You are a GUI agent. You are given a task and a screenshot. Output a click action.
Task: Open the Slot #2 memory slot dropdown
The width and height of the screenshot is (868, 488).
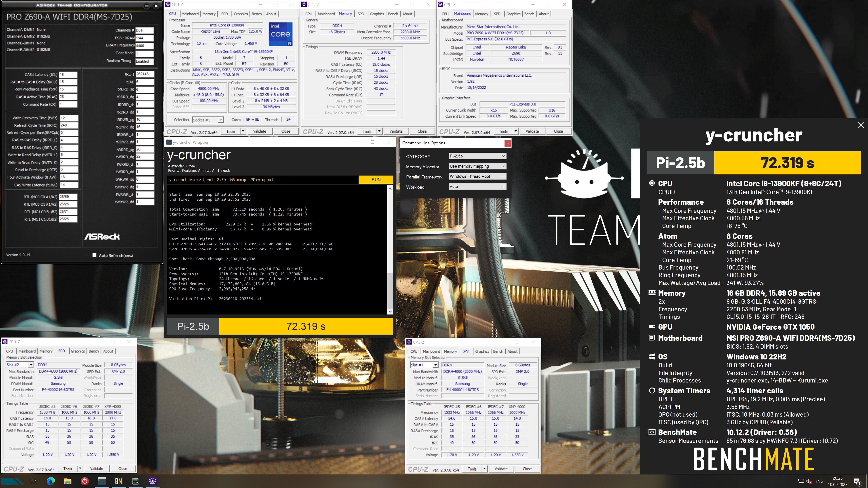click(20, 365)
